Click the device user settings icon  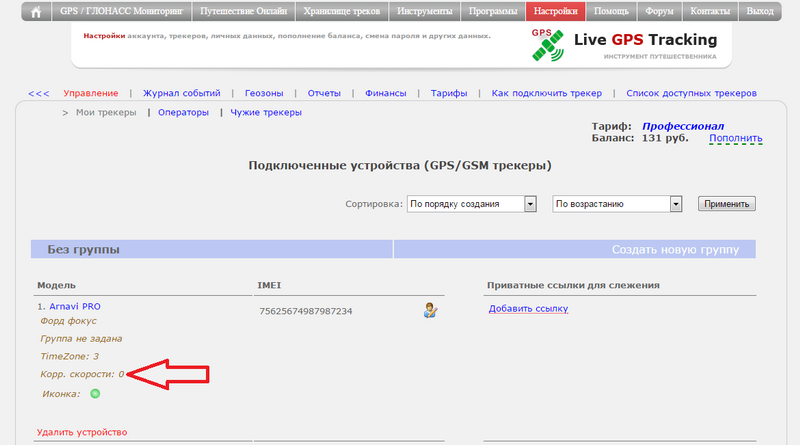tap(430, 311)
